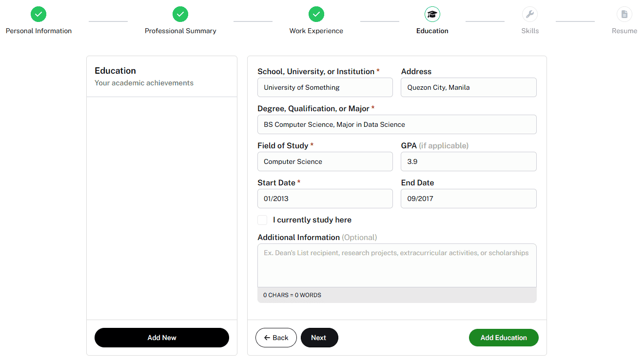Edit the GPA field showing 3.9
This screenshot has height=363, width=644.
coord(468,161)
